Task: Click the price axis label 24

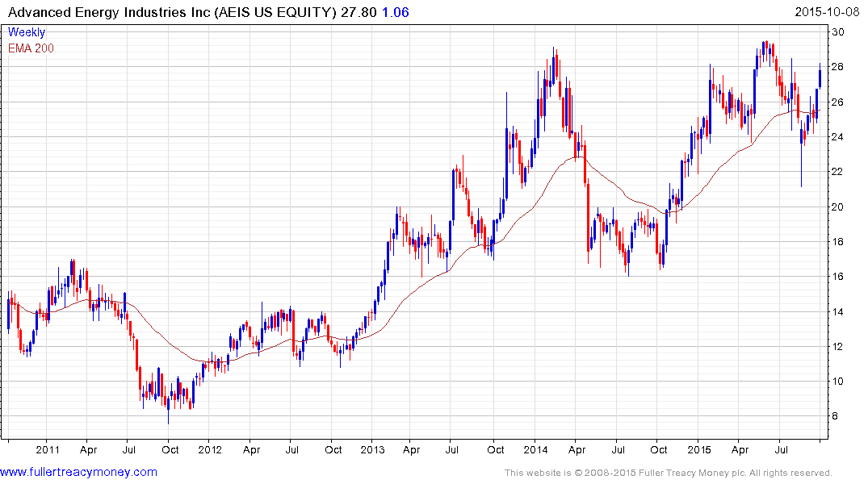Action: (838, 136)
